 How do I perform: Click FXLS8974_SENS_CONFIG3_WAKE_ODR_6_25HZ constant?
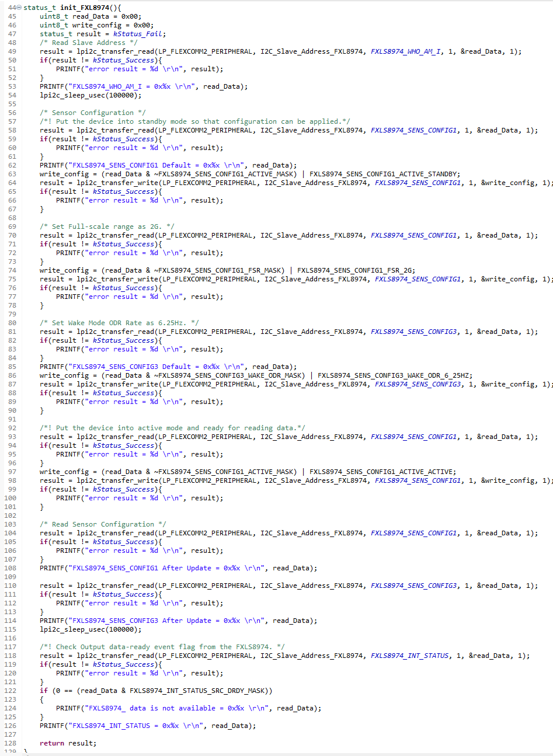point(395,375)
